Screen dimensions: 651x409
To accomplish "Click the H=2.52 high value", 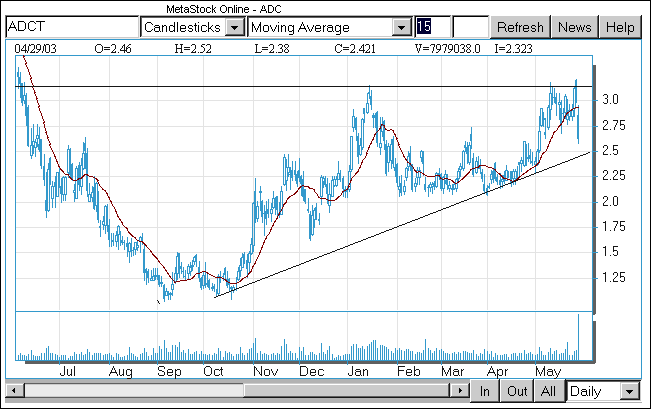I will point(193,49).
